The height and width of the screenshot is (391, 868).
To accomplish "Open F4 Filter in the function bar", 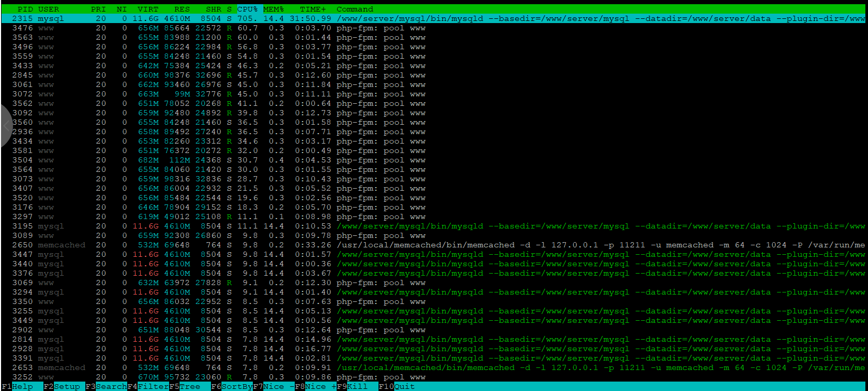I will pyautogui.click(x=153, y=386).
